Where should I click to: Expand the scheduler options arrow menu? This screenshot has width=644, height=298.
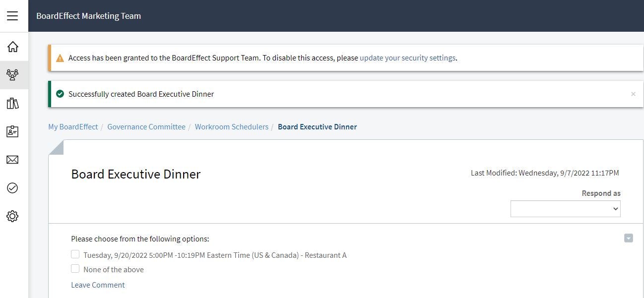pyautogui.click(x=628, y=238)
